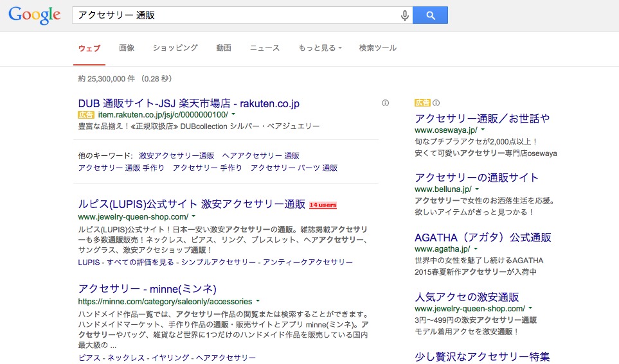Click keyword アクセサリー パーツ 通販
Viewport: 619px width, 364px height.
(x=294, y=168)
